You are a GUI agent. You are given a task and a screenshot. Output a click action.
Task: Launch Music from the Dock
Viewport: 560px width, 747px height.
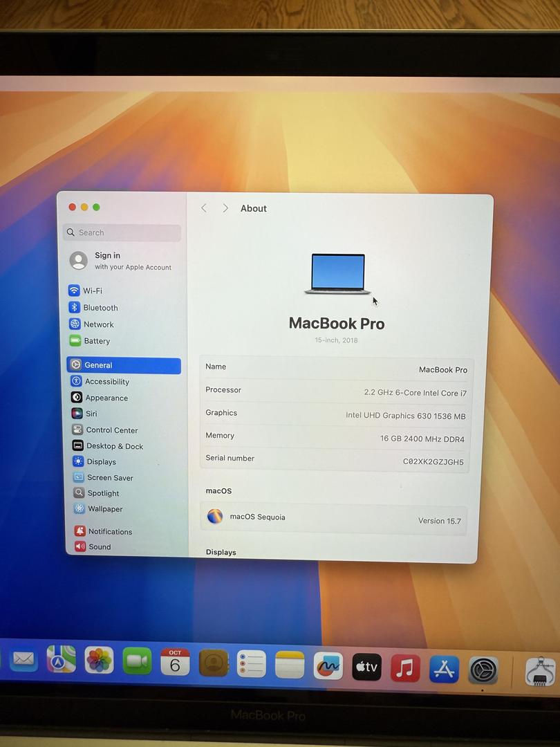coord(405,668)
